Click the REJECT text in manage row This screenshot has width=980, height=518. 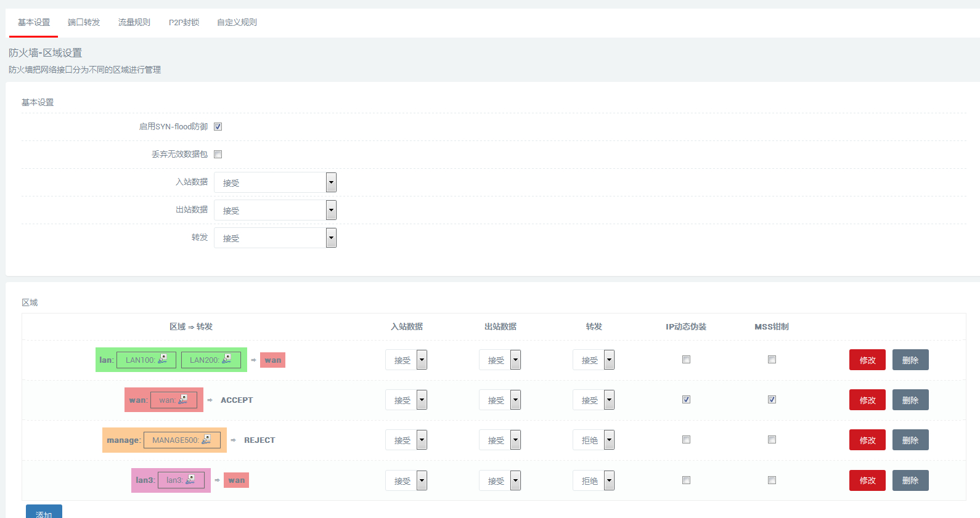point(259,440)
